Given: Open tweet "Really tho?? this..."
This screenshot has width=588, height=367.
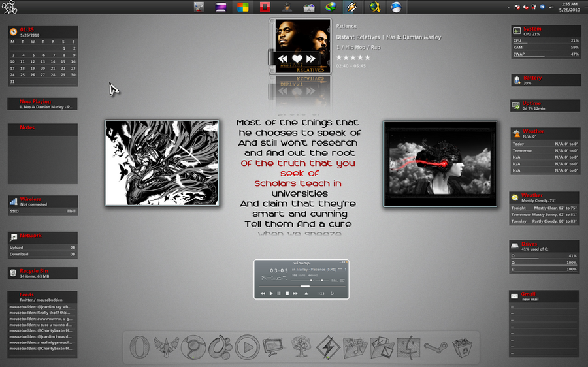Looking at the screenshot, I should 41,313.
